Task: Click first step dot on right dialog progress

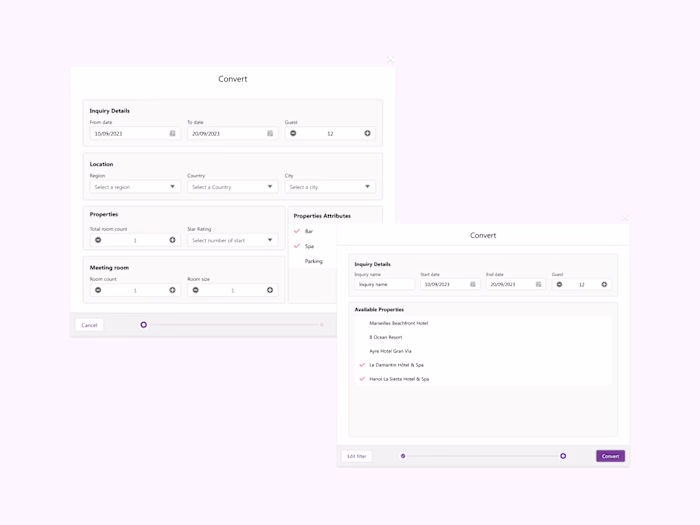Action: coord(403,456)
